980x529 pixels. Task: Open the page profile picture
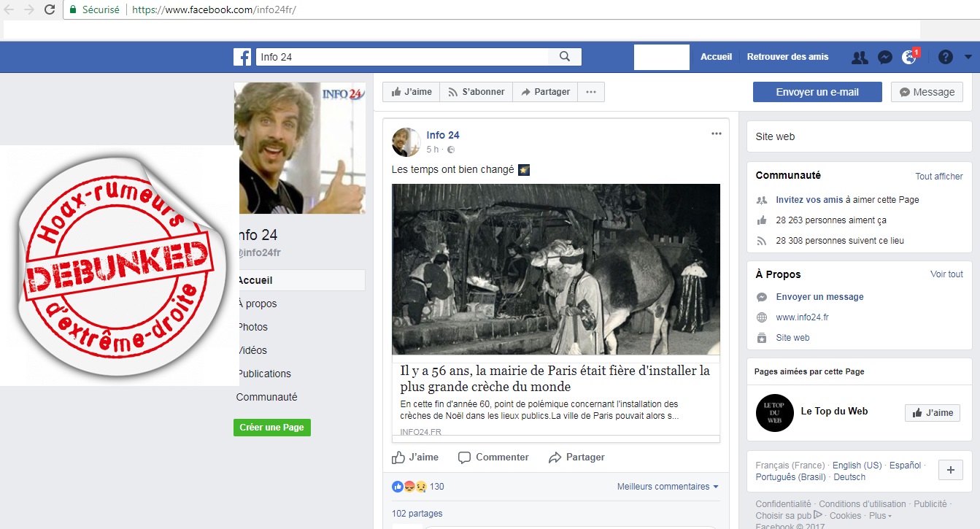coord(300,148)
